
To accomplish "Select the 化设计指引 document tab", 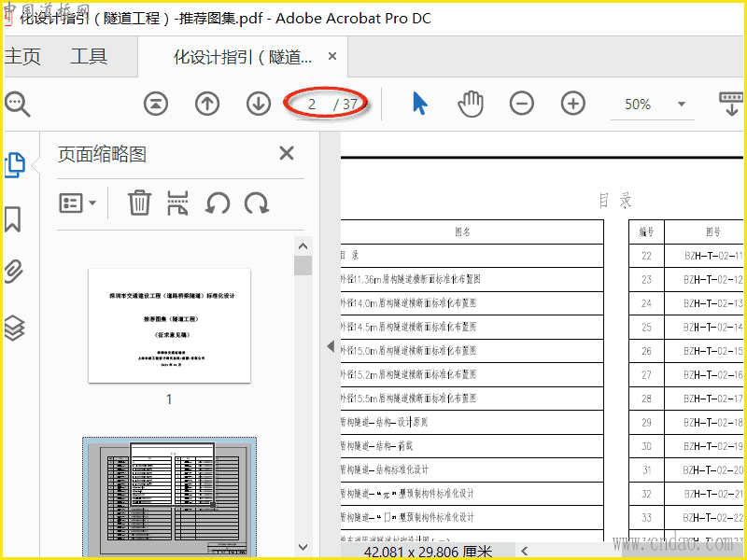I will pos(243,57).
